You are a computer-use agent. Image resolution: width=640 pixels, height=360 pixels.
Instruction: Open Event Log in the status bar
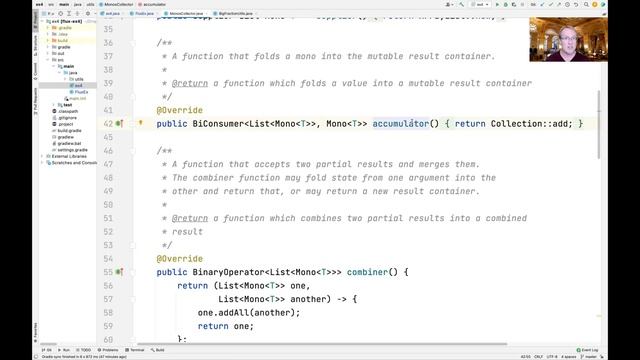coord(587,350)
